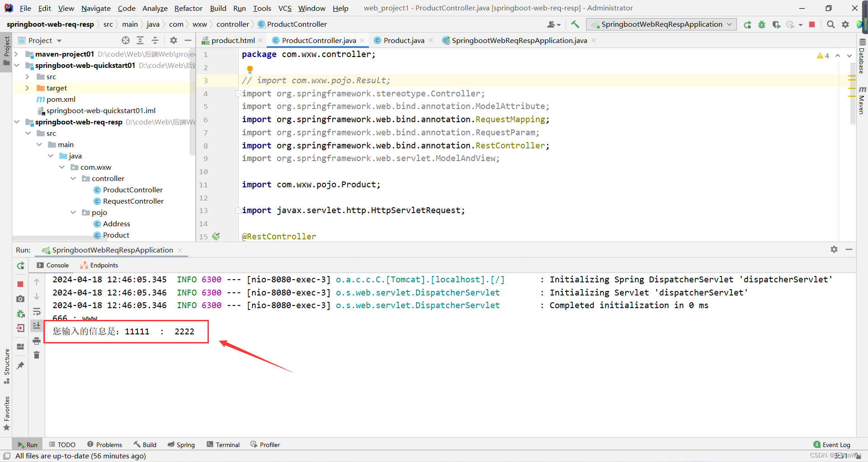Click the run gutter icon at line 15
This screenshot has height=462, width=868.
click(216, 236)
